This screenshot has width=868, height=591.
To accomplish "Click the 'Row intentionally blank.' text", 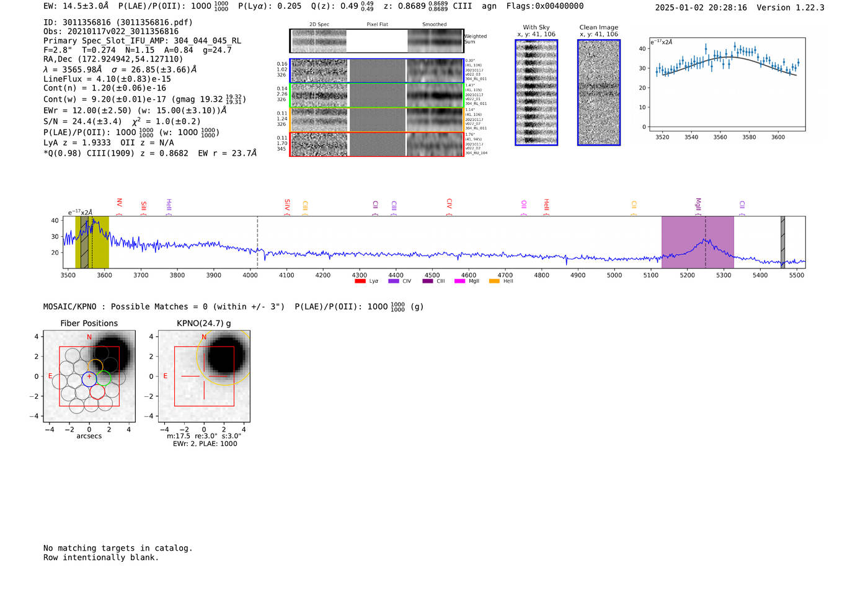I will (101, 557).
